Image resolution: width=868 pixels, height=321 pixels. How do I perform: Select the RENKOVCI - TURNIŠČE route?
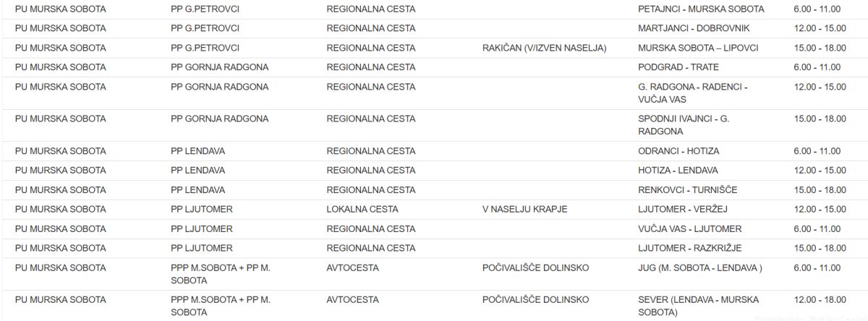(x=688, y=190)
